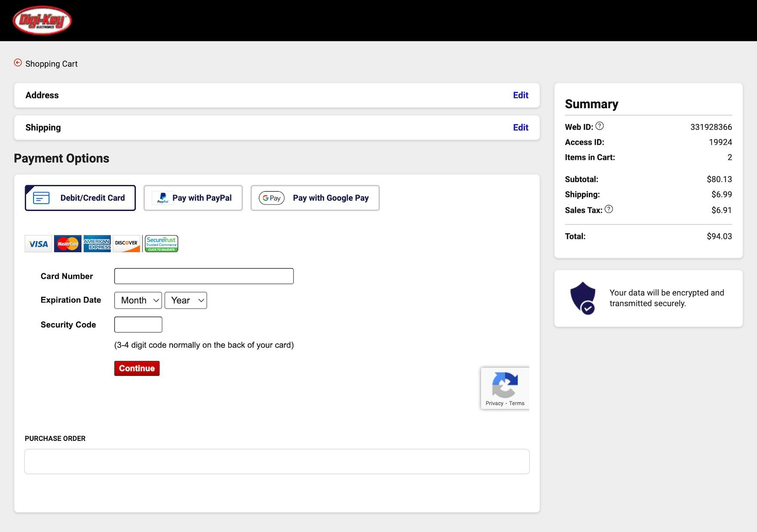Choose Pay with Google Pay option

[315, 198]
